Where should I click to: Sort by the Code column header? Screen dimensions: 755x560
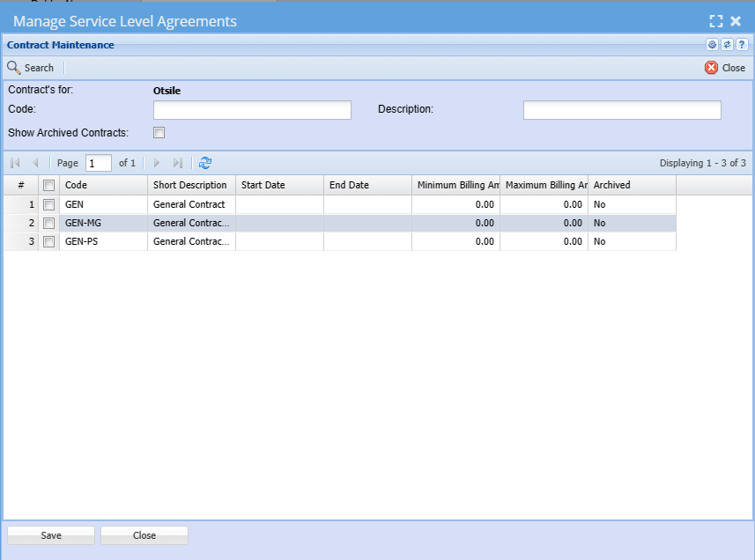pyautogui.click(x=103, y=185)
